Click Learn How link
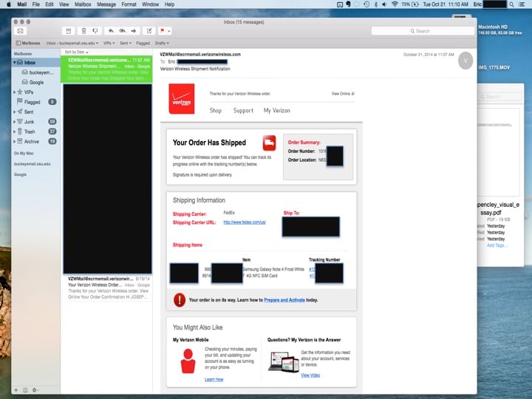 click(x=214, y=379)
